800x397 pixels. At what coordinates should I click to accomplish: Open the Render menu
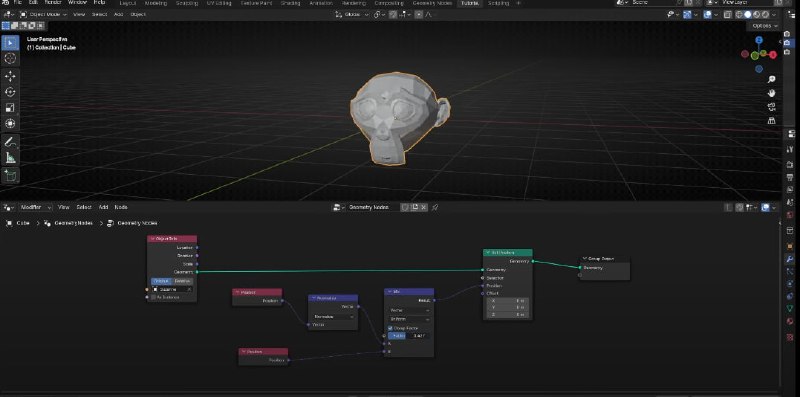coord(53,3)
